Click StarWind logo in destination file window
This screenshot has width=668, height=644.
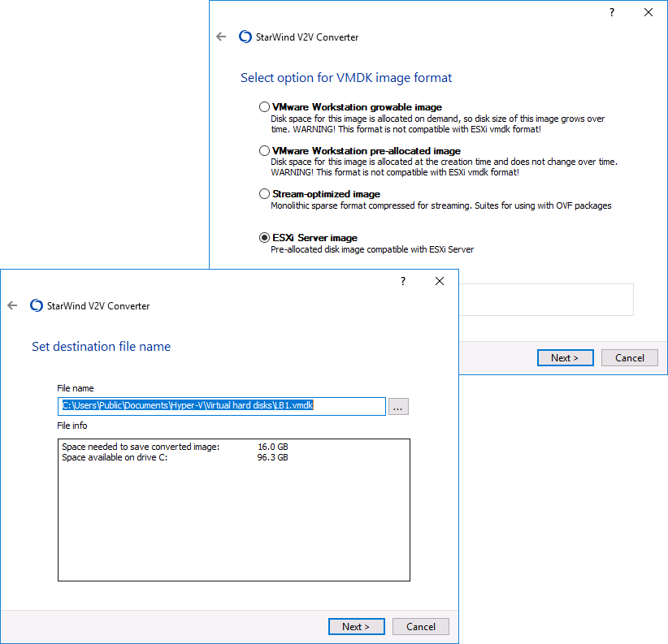[37, 305]
